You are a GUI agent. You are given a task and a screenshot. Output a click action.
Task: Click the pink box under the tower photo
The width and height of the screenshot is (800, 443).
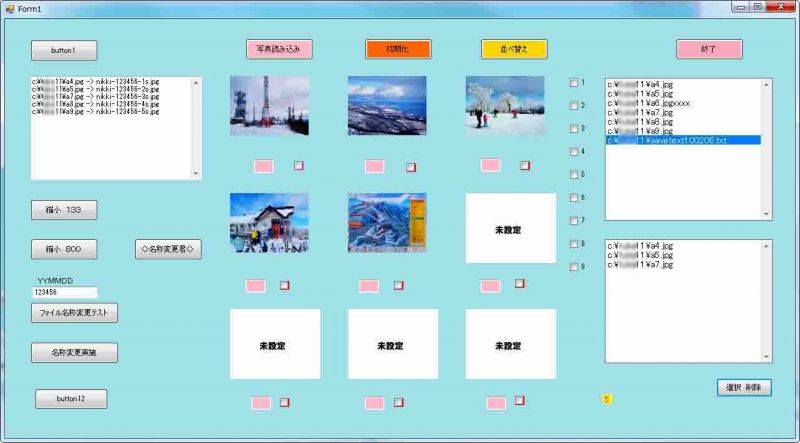click(264, 166)
